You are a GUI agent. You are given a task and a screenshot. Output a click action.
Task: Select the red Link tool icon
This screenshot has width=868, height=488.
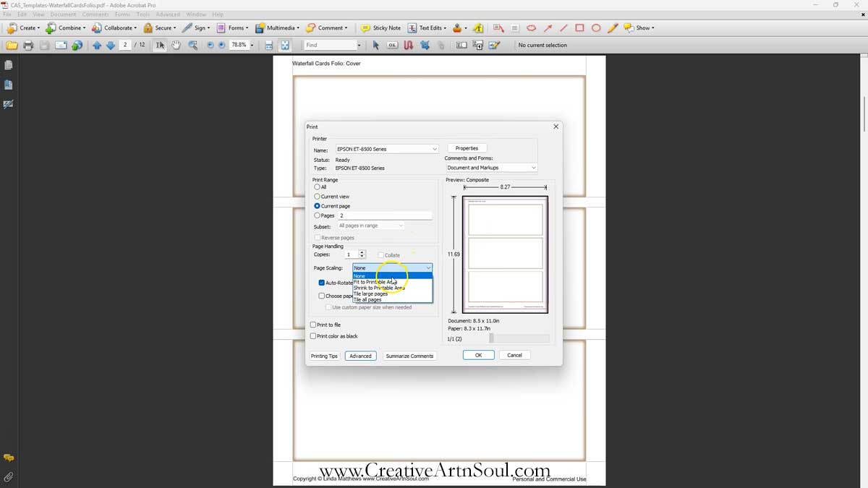point(409,45)
